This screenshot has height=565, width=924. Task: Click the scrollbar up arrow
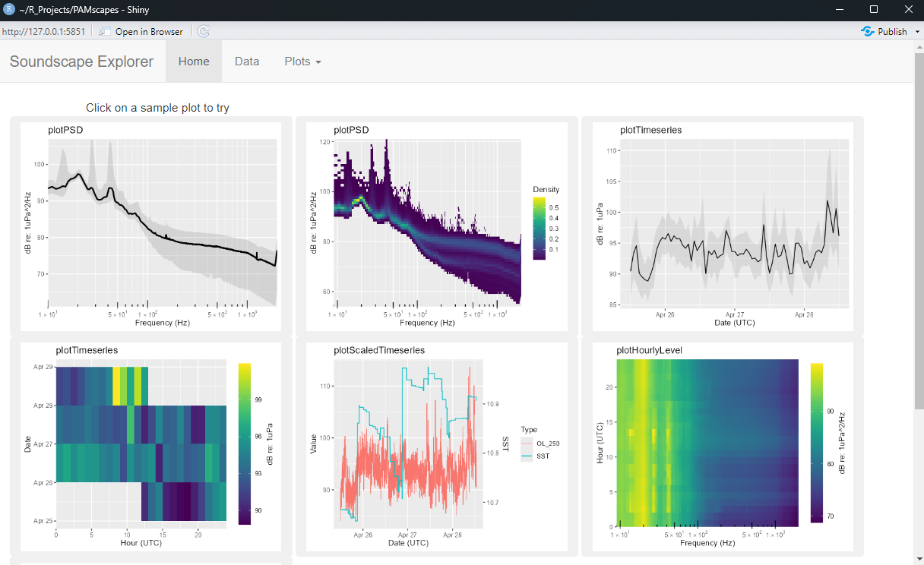coord(918,46)
